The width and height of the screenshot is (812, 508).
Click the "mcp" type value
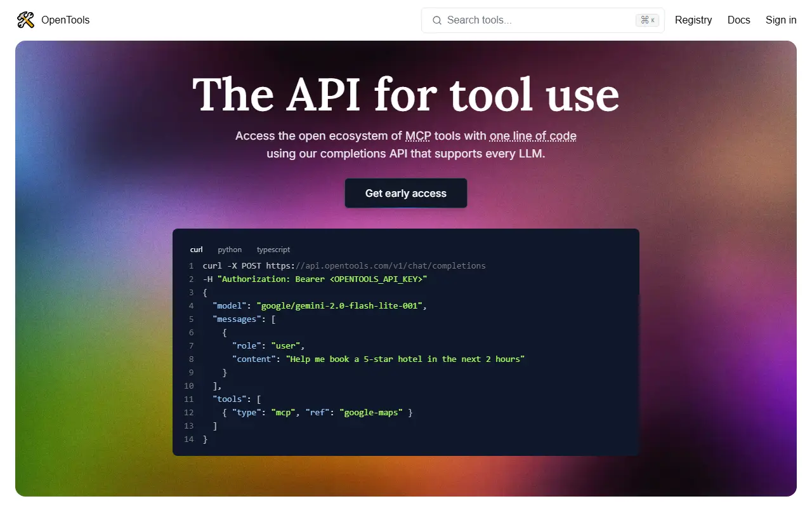point(283,412)
